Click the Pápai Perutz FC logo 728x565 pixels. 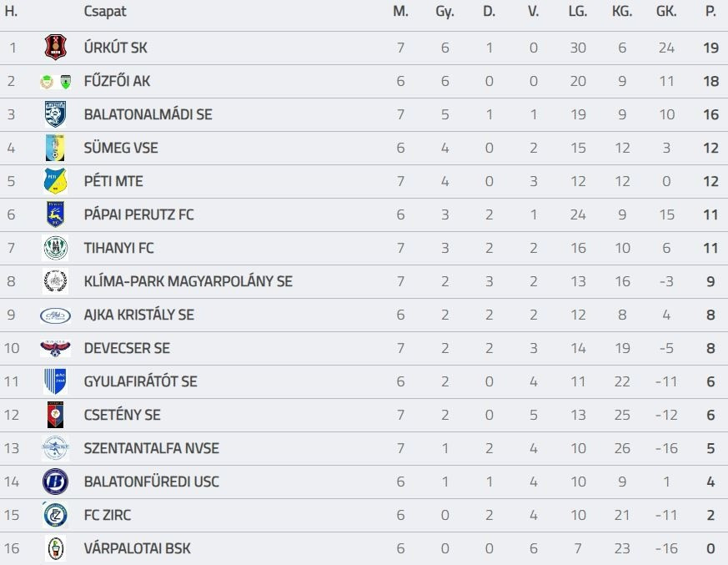(x=55, y=214)
